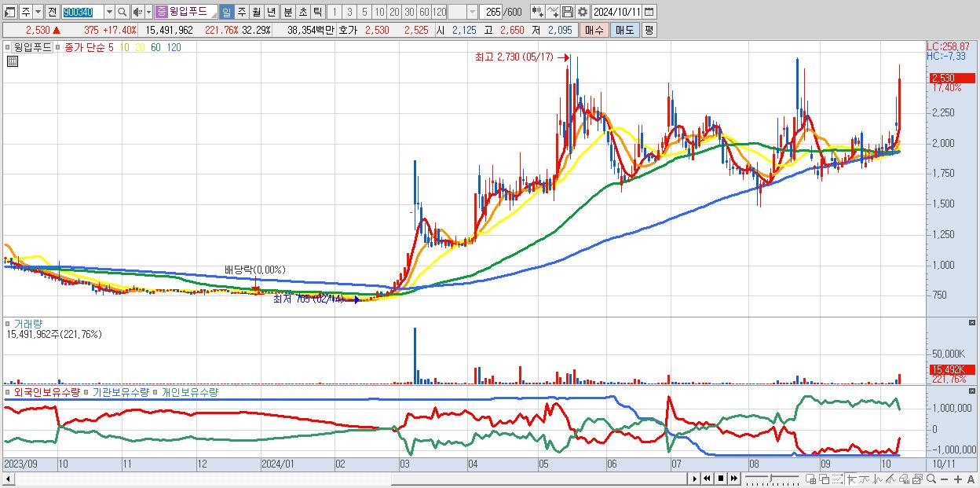The height and width of the screenshot is (488, 980).
Task: Click the stock search magnifier icon
Action: click(x=122, y=12)
